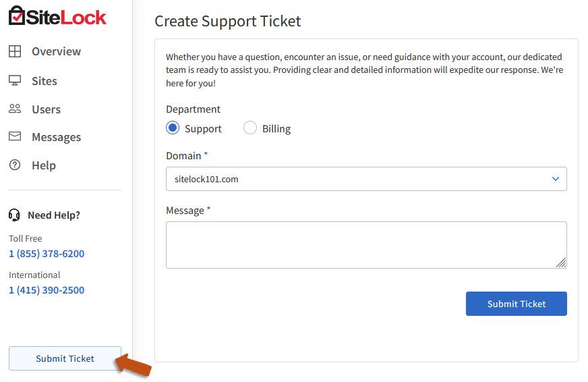Click the Messages envelope icon

[x=15, y=136]
